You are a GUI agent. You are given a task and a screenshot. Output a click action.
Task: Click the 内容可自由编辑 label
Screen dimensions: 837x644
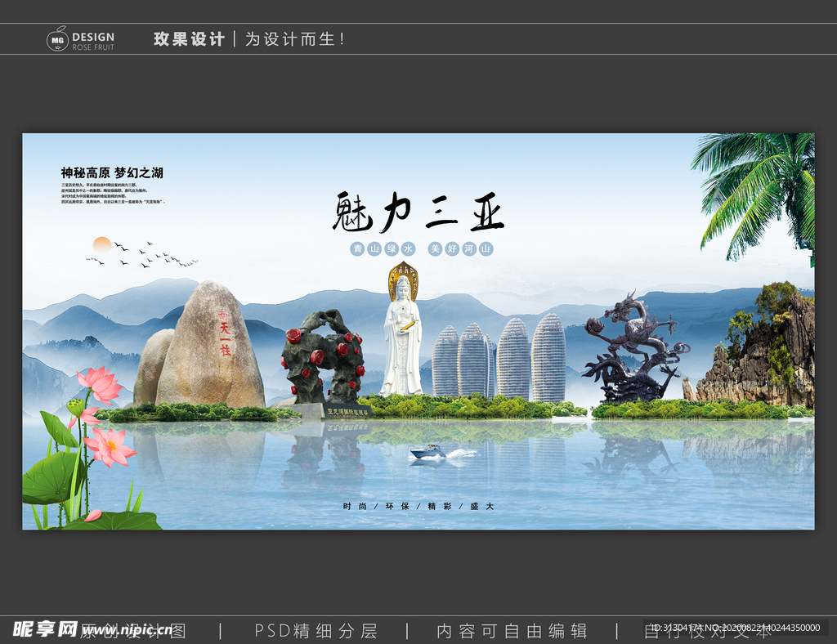[513, 631]
